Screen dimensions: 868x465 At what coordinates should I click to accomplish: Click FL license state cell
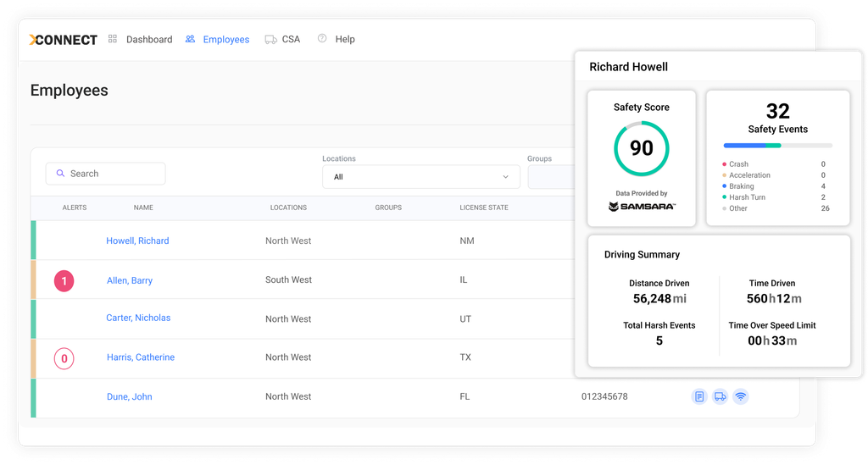point(465,396)
